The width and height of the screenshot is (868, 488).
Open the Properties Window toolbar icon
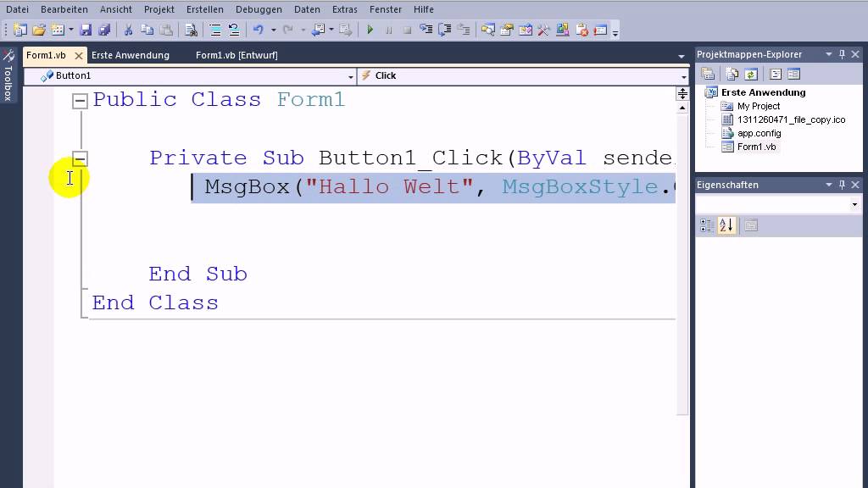(x=507, y=30)
